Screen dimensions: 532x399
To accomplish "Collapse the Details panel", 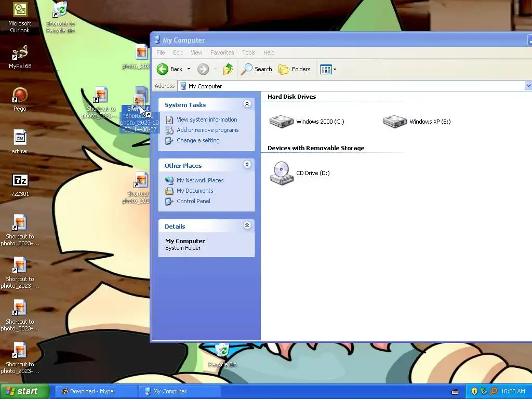I will click(247, 225).
